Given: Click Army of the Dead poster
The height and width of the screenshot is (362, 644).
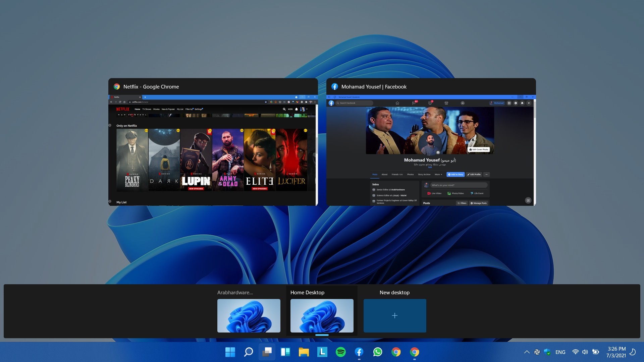Looking at the screenshot, I should click(228, 160).
